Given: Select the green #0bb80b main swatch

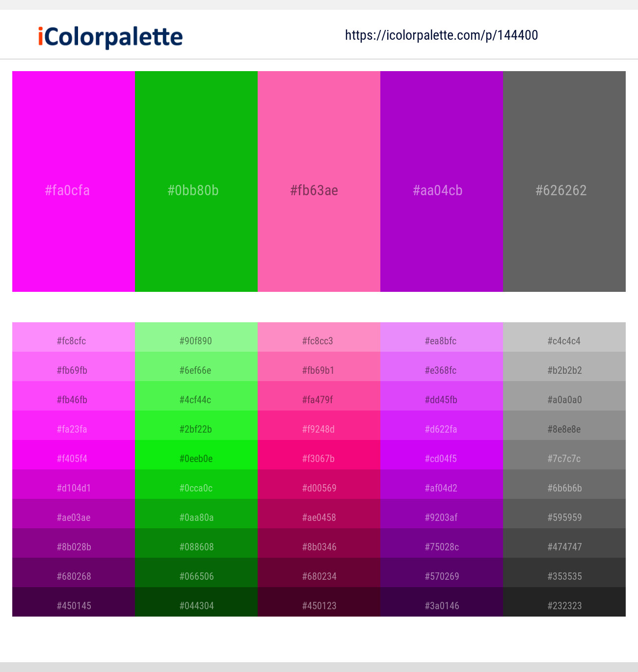Looking at the screenshot, I should click(x=196, y=181).
